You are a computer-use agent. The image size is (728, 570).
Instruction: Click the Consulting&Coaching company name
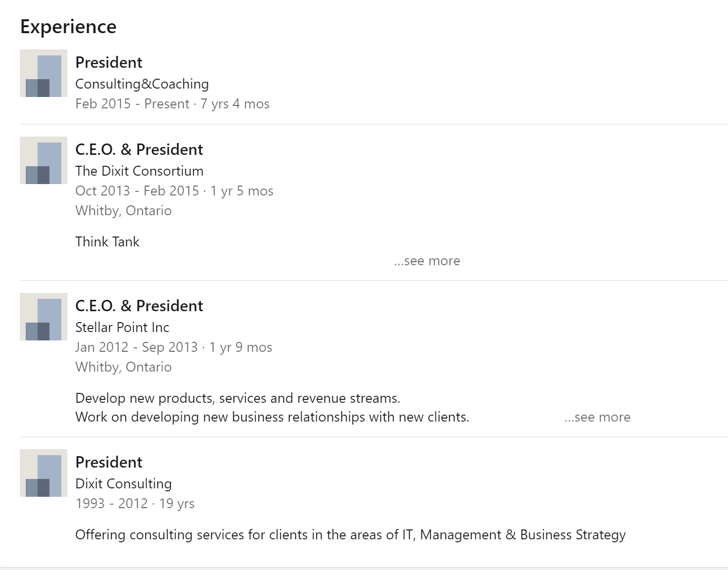pyautogui.click(x=142, y=84)
